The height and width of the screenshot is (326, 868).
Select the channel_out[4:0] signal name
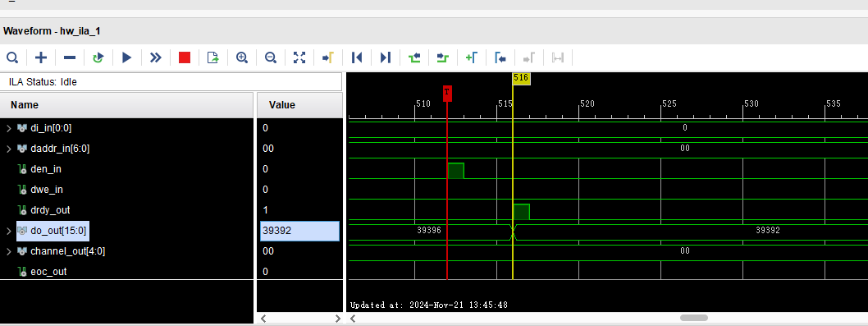tap(67, 251)
